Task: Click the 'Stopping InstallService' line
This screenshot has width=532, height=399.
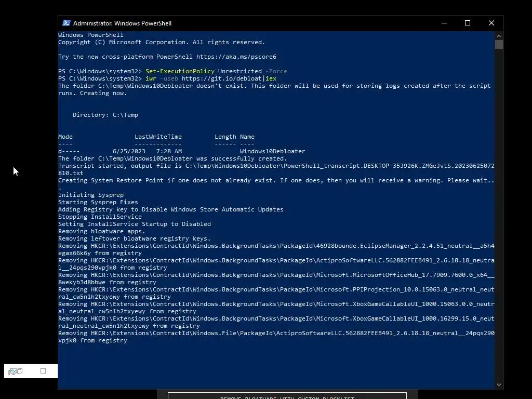Action: [x=100, y=217]
